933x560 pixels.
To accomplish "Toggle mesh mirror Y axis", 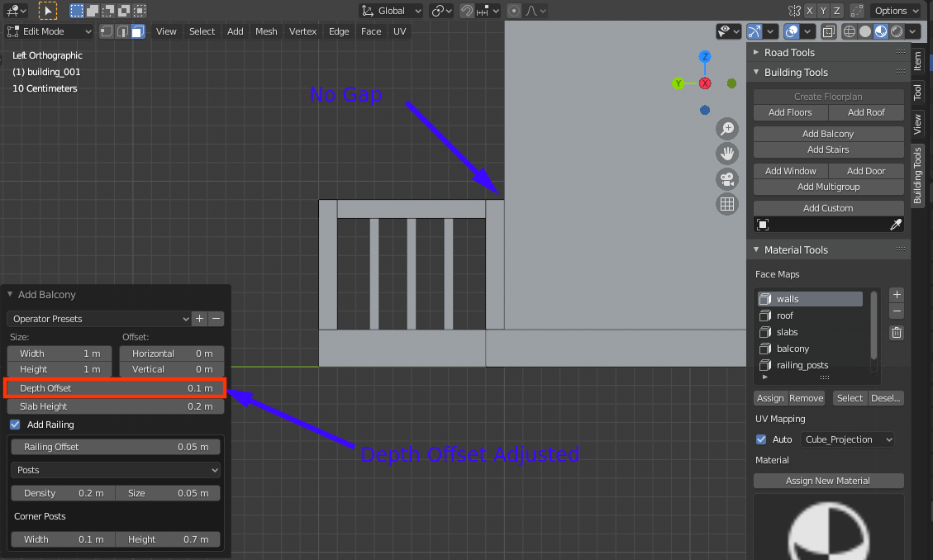I will coord(823,11).
